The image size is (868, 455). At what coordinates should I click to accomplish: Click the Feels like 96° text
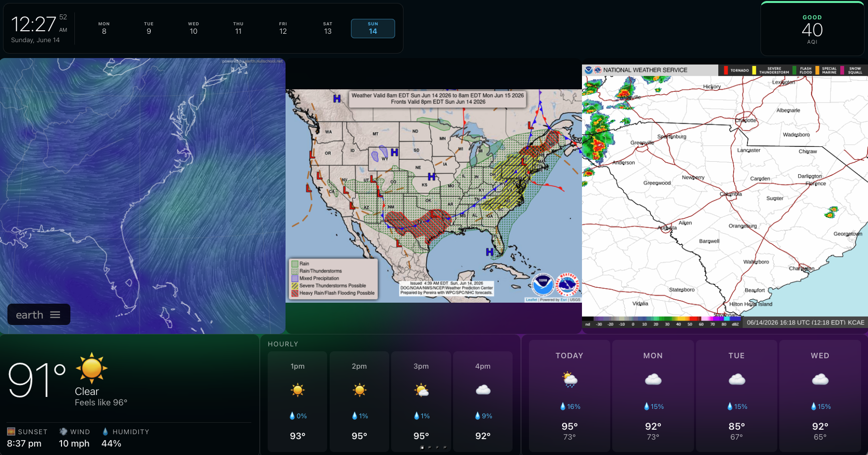(101, 402)
